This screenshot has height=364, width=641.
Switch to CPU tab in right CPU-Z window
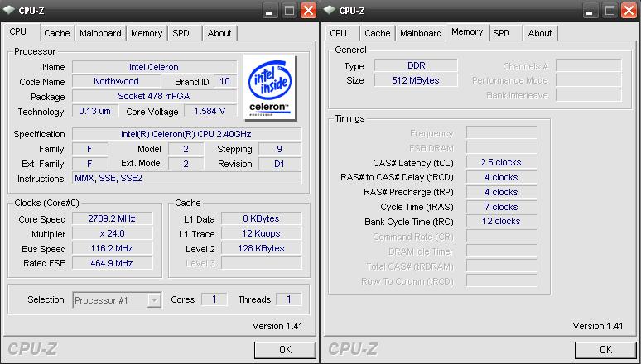coord(338,33)
